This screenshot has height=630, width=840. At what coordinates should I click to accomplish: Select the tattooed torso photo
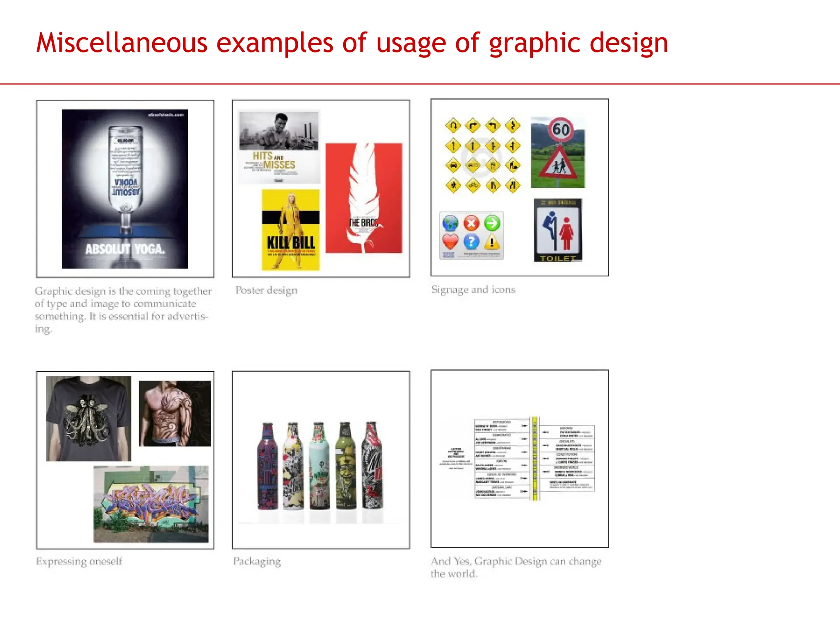coord(175,413)
